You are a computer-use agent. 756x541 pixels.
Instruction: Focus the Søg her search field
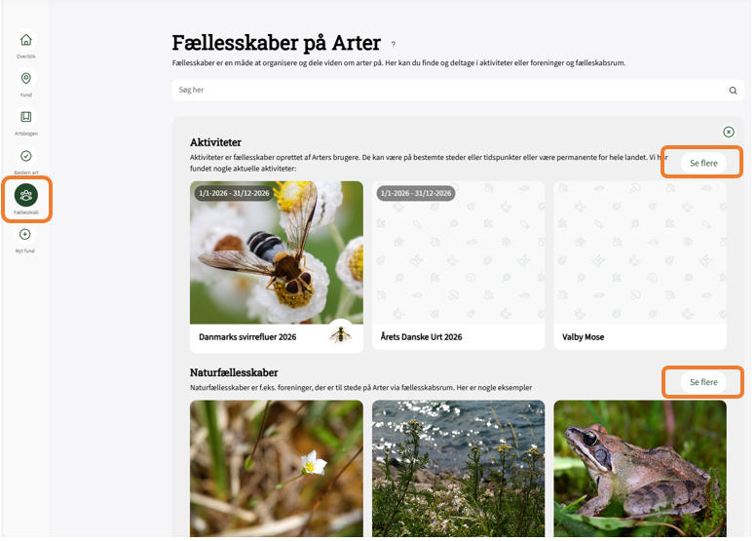458,91
